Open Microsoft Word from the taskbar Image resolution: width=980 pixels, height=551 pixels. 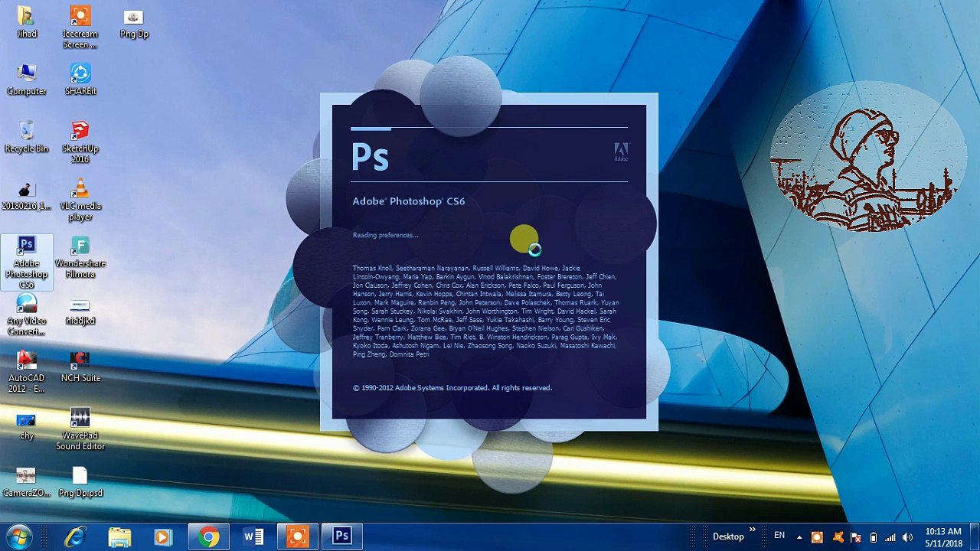[253, 536]
